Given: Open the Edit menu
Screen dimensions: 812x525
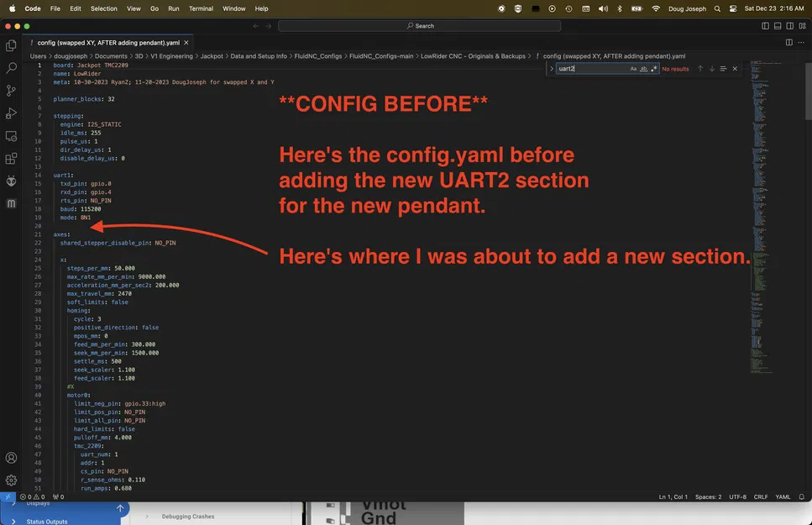Looking at the screenshot, I should 76,8.
